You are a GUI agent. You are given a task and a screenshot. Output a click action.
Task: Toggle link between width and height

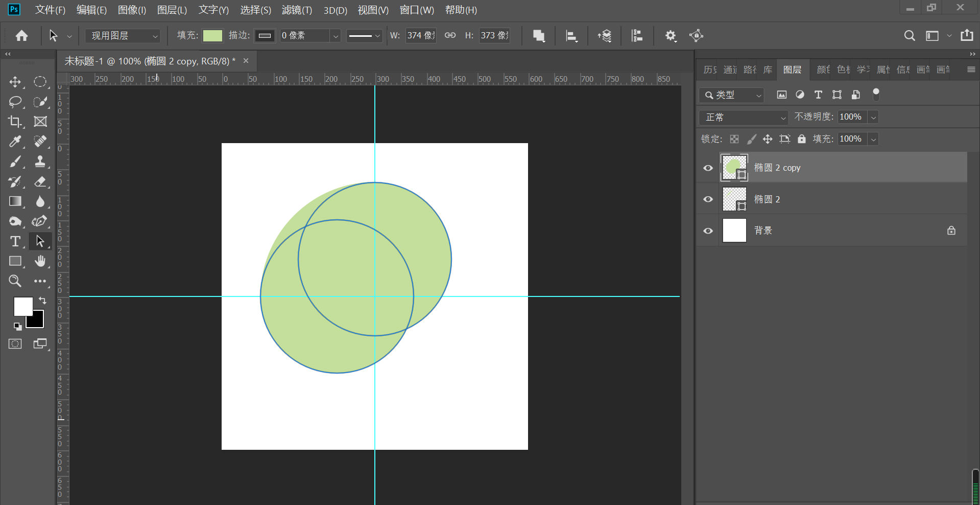pyautogui.click(x=450, y=35)
